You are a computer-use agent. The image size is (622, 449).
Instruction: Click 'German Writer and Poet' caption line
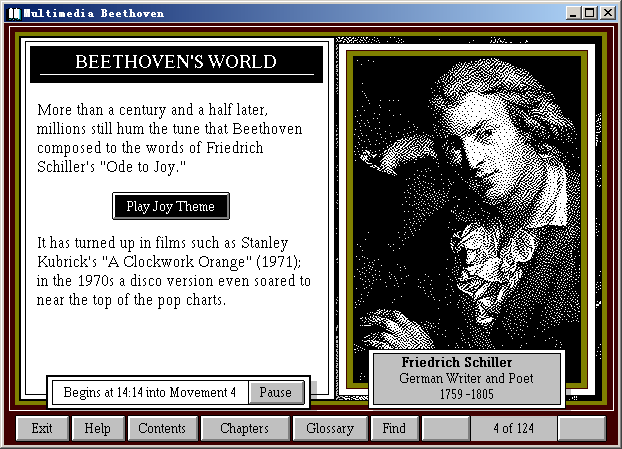point(466,378)
